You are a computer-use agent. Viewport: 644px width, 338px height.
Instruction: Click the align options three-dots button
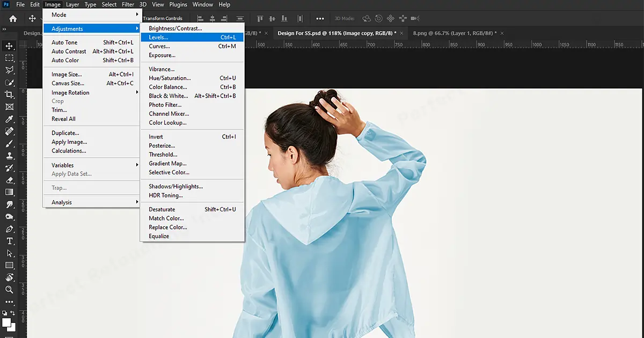(320, 18)
